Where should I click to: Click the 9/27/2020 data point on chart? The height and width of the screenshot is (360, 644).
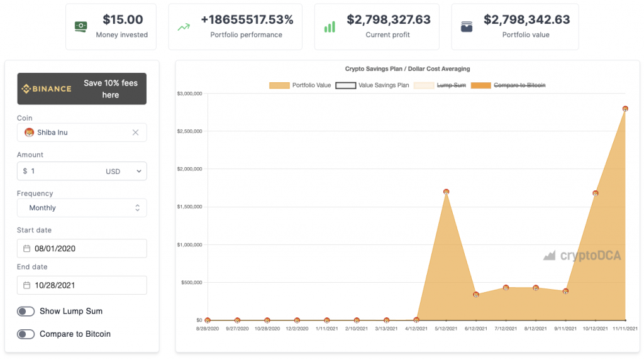(237, 320)
